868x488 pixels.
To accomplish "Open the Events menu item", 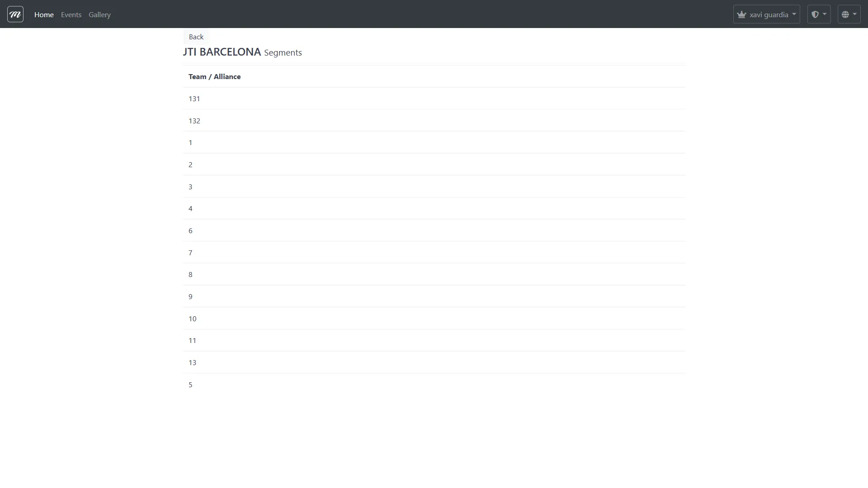I will click(71, 14).
